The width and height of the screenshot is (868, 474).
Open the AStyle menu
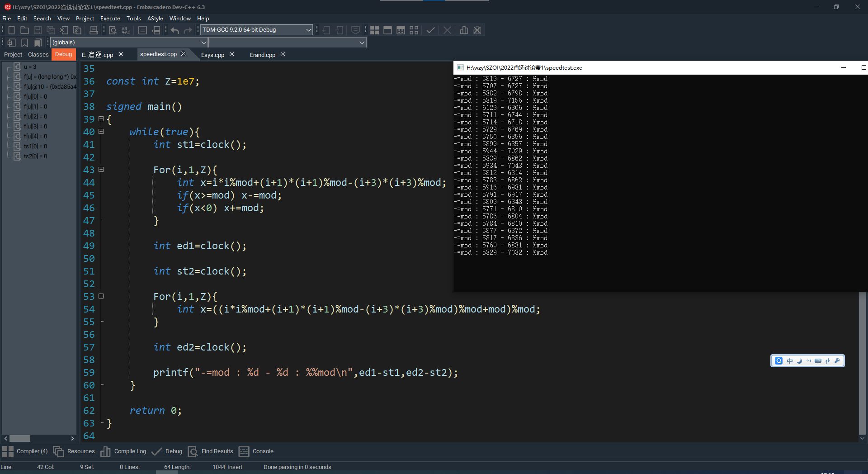point(155,19)
